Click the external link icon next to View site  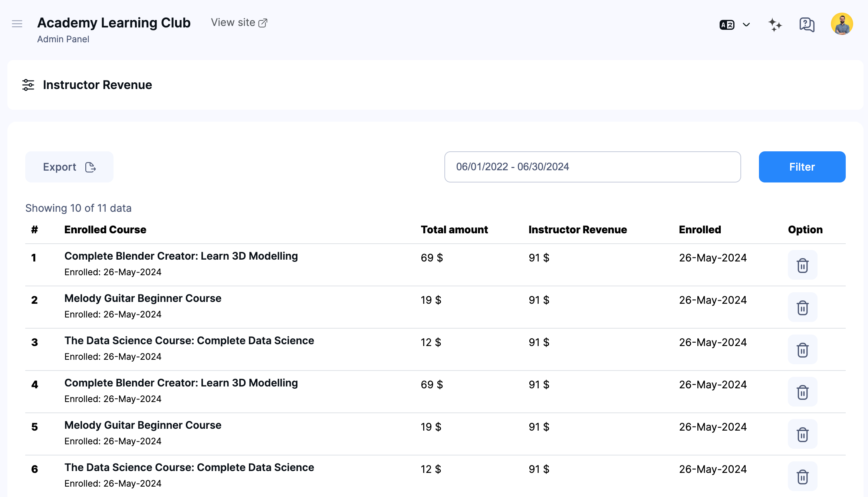[x=263, y=22]
